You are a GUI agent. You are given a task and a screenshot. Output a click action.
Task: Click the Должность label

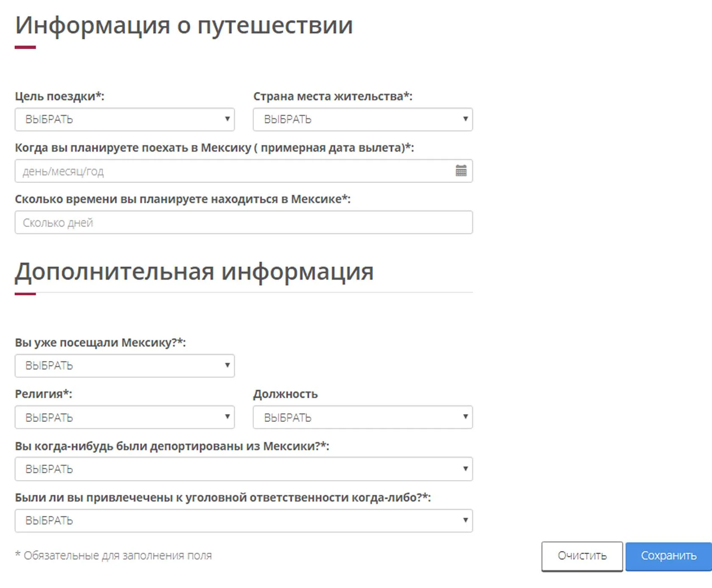(x=285, y=394)
